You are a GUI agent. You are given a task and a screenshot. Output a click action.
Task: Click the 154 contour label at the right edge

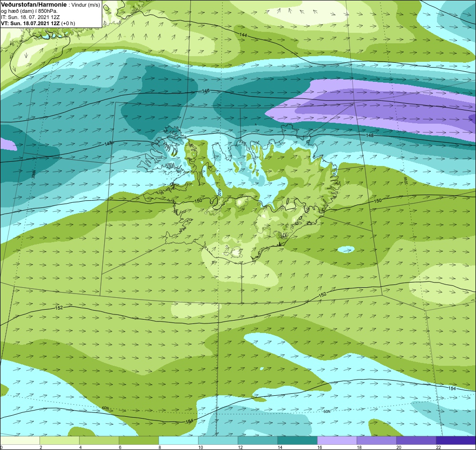pos(452,389)
